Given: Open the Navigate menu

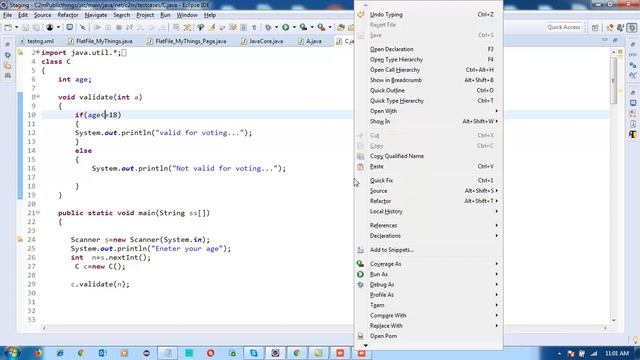Looking at the screenshot, I should click(96, 15).
